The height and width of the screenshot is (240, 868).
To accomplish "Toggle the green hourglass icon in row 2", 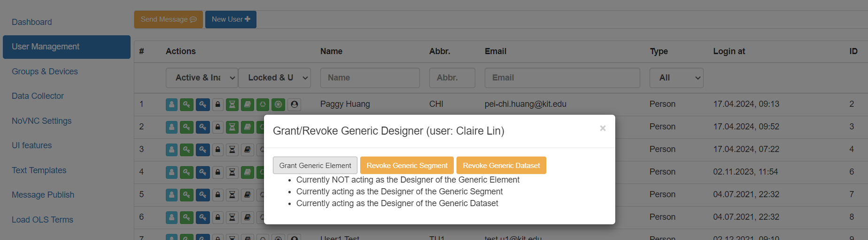I will point(232,127).
